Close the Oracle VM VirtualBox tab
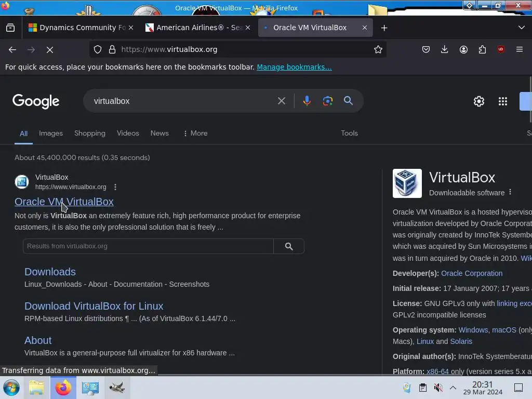 [365, 28]
